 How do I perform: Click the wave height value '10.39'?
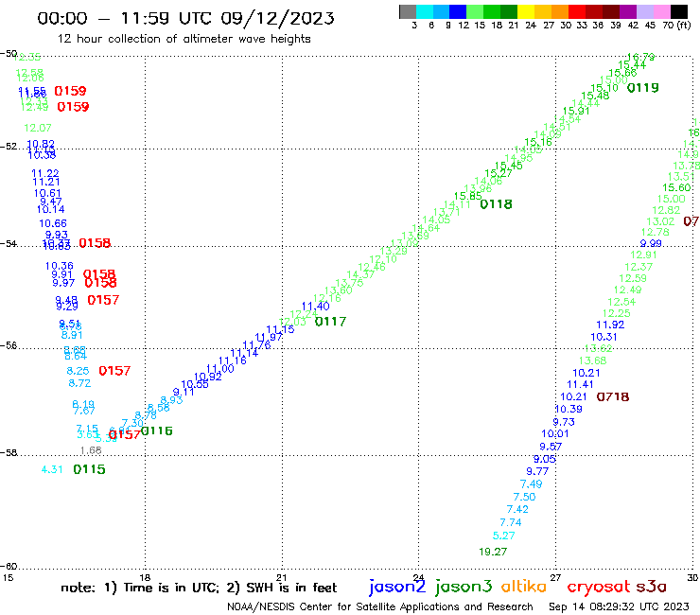pyautogui.click(x=569, y=409)
